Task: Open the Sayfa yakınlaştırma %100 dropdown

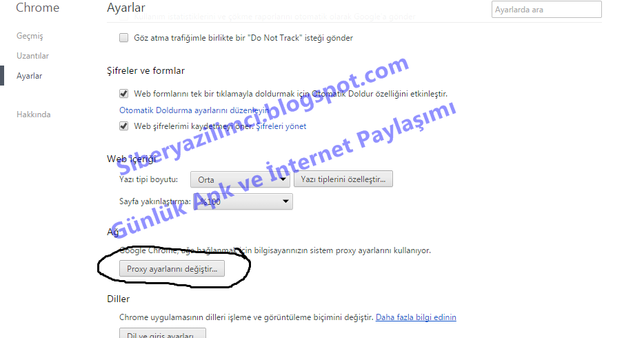Action: coord(243,201)
